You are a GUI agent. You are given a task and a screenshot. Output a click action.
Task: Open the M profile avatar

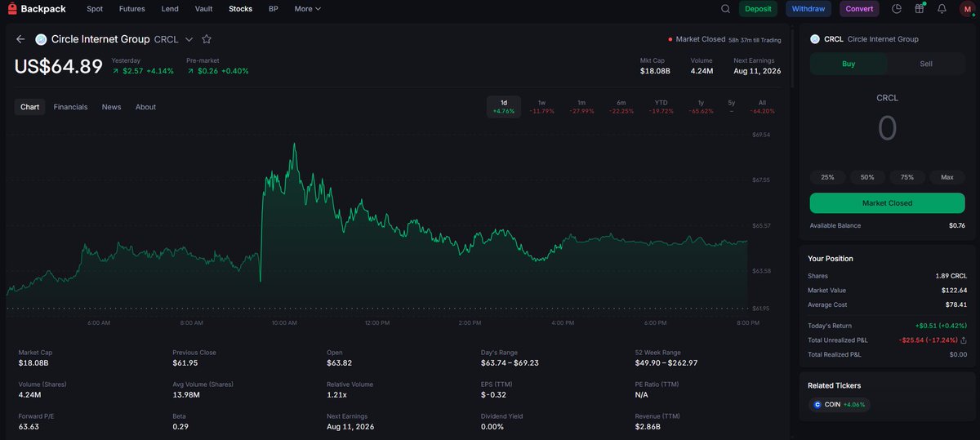966,9
